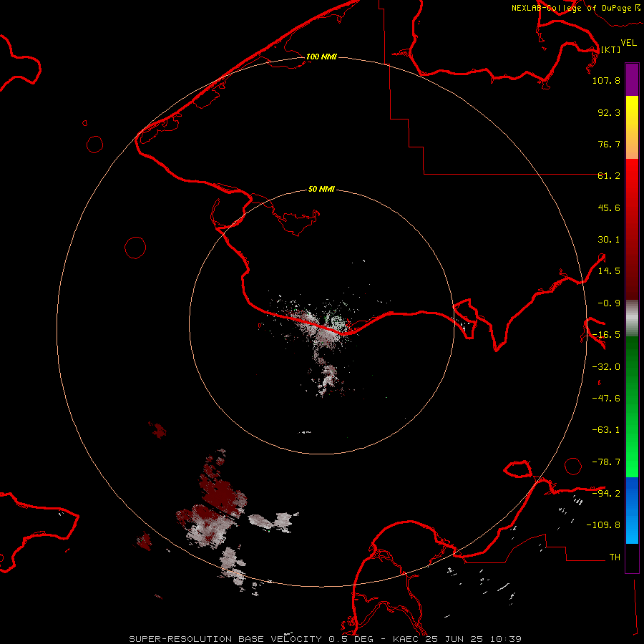Click the -109.8 scale value

point(603,525)
